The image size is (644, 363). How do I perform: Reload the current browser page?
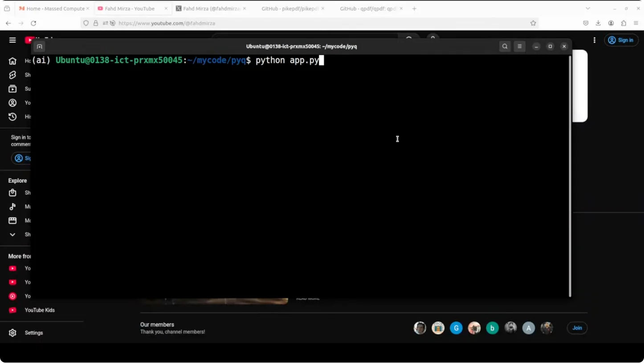pyautogui.click(x=33, y=23)
